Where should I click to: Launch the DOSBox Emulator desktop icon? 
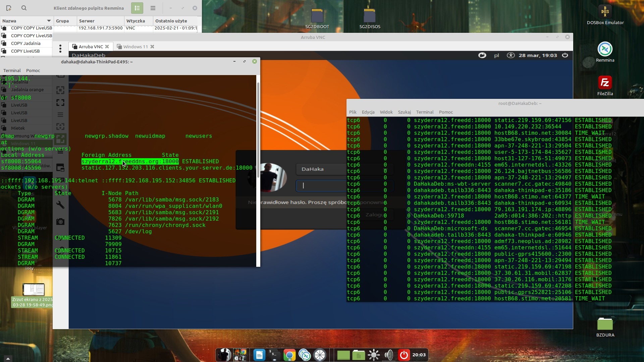click(x=605, y=12)
